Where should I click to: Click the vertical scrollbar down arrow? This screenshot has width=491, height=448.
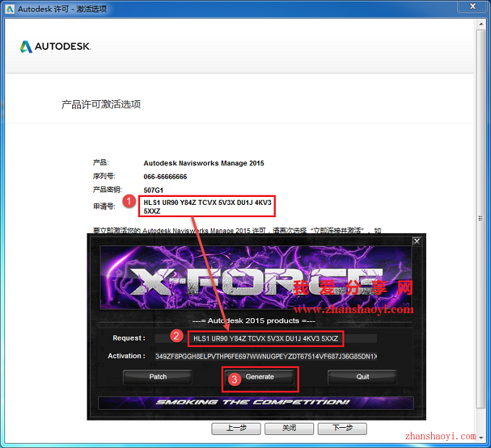(481, 438)
